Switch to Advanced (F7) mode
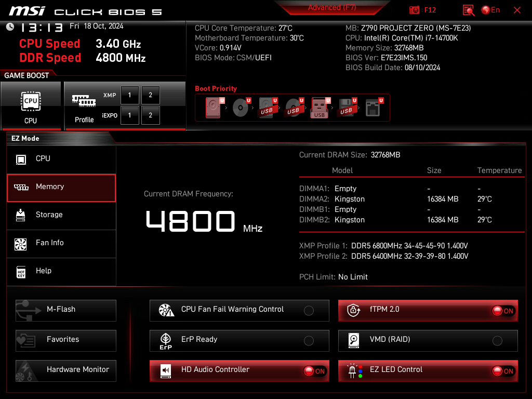This screenshot has height=399, width=532. [332, 7]
